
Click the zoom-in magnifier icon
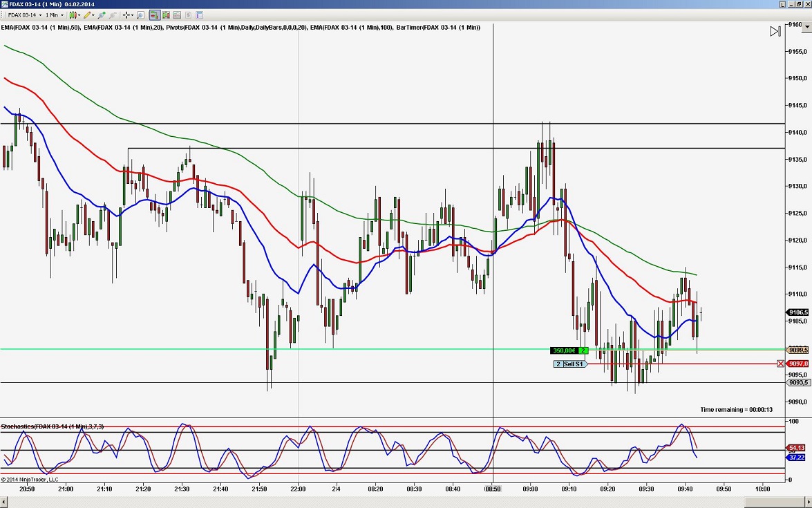point(101,15)
